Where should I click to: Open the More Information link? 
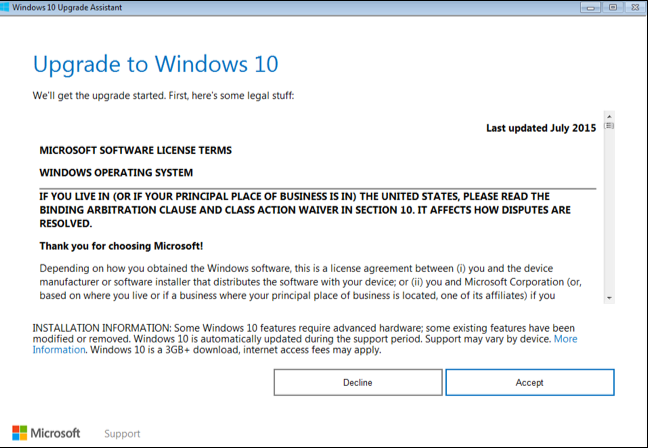565,339
